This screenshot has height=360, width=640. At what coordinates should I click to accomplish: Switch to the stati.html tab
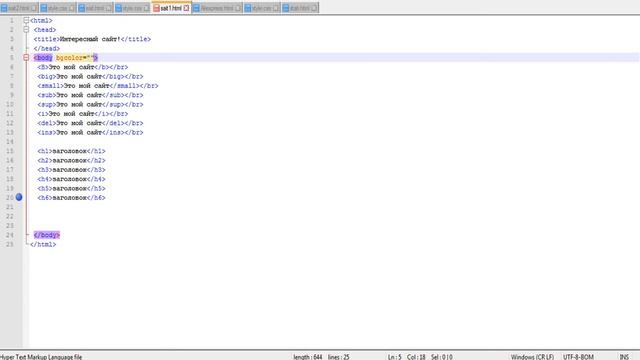pyautogui.click(x=300, y=8)
